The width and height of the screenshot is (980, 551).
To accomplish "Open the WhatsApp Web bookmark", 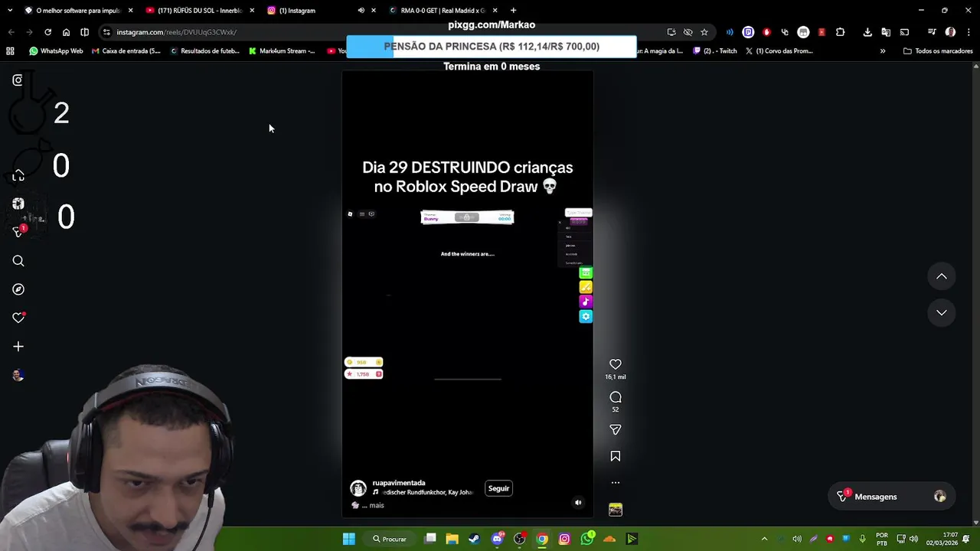I will (56, 51).
